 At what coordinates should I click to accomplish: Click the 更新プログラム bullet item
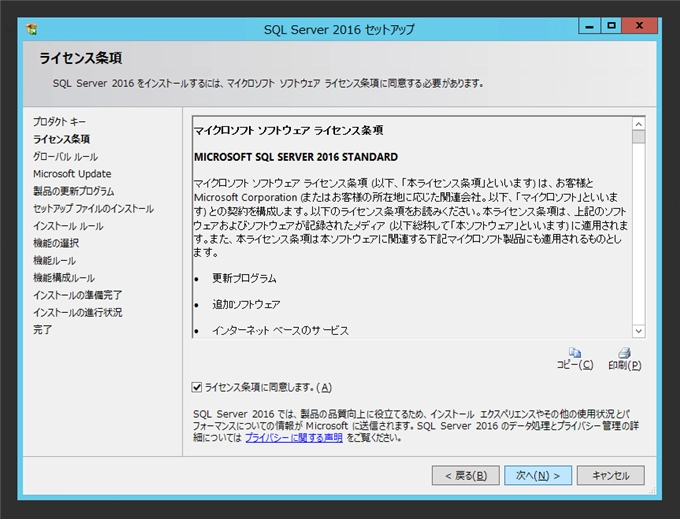click(244, 278)
